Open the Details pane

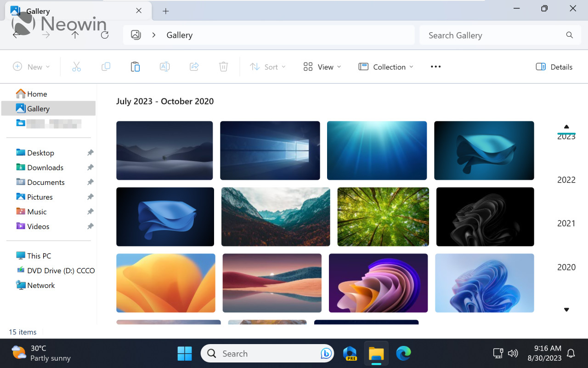tap(554, 67)
